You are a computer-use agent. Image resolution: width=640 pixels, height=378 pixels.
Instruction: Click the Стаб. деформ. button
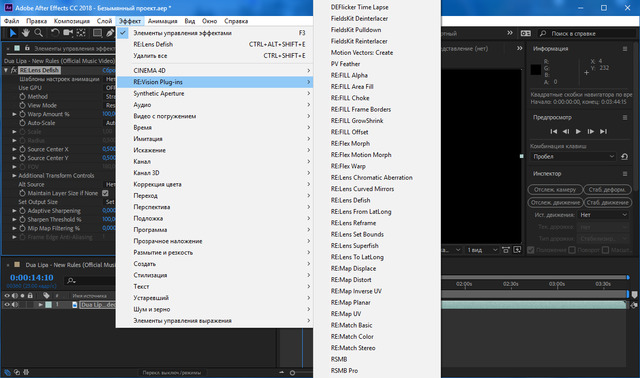[x=607, y=189]
